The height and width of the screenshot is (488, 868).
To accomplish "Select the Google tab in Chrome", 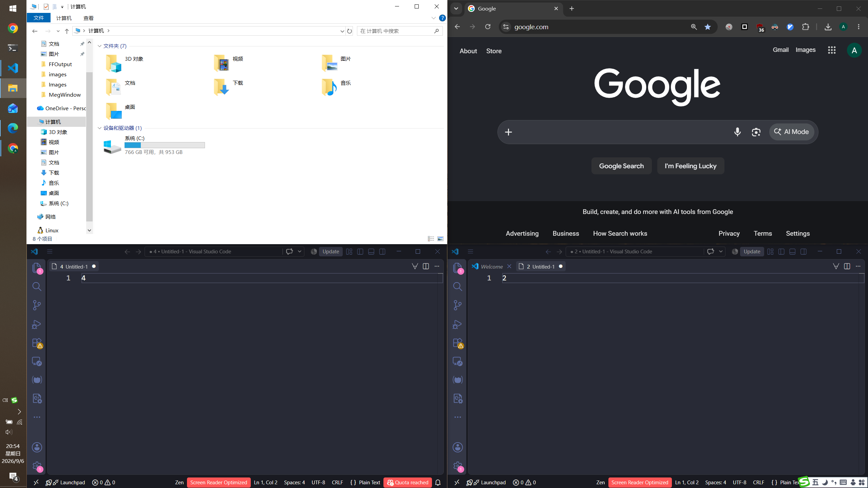I will pyautogui.click(x=513, y=8).
